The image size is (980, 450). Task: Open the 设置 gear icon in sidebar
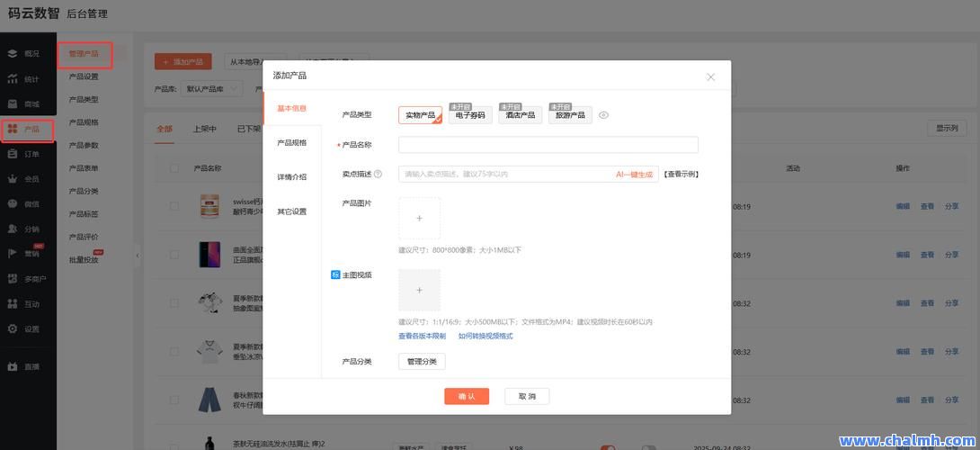point(13,329)
